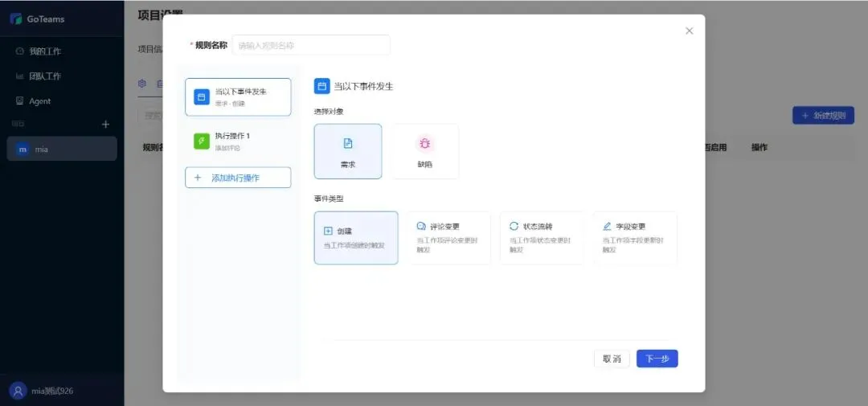This screenshot has width=868, height=406.
Task: Select the 状态流转 event type
Action: tap(542, 238)
